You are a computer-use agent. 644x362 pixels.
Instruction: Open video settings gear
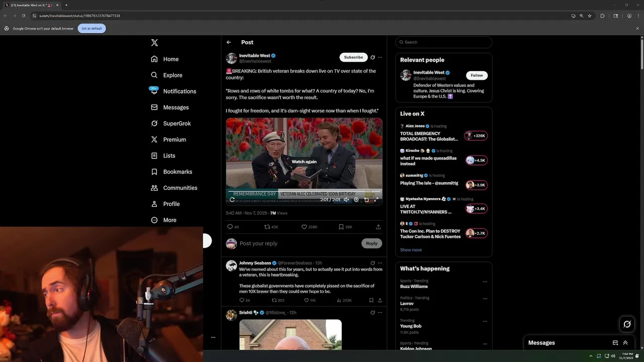tap(356, 200)
